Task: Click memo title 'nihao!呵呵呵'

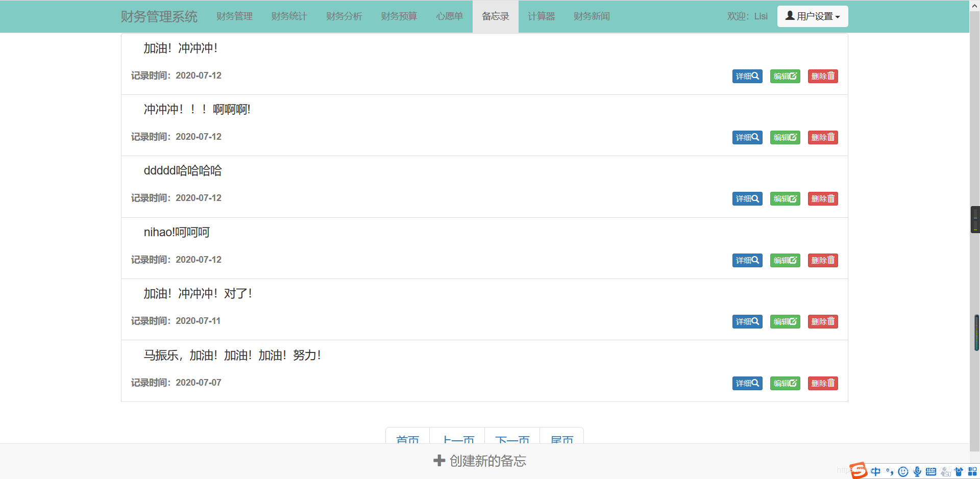Action: coord(177,232)
